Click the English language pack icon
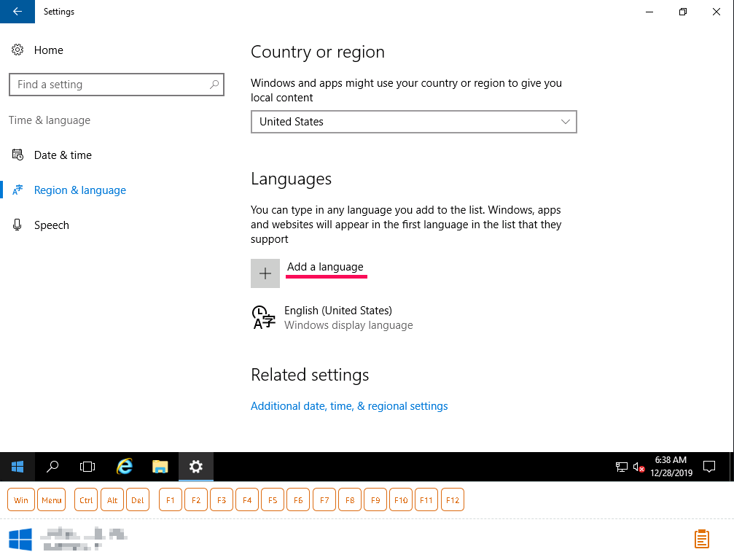 point(264,317)
